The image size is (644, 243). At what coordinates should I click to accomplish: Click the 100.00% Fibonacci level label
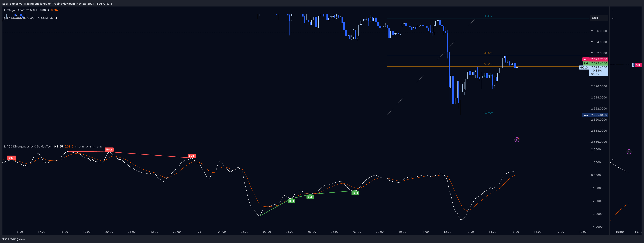click(488, 113)
